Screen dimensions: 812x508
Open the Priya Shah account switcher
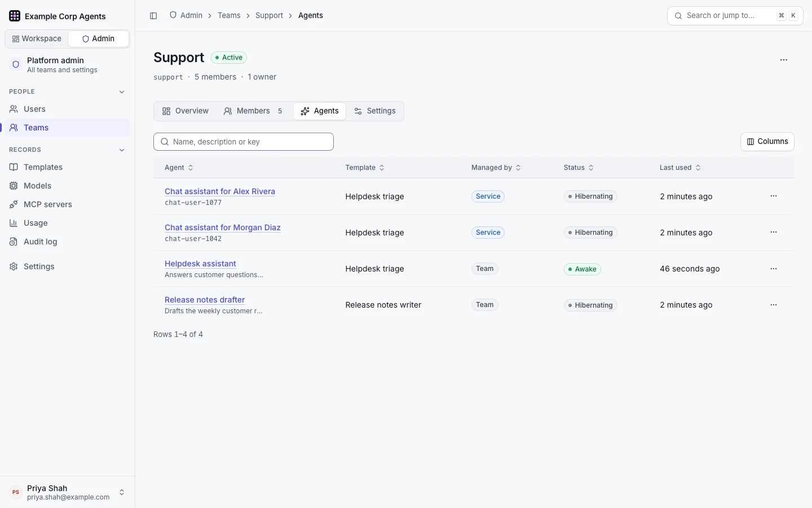68,492
